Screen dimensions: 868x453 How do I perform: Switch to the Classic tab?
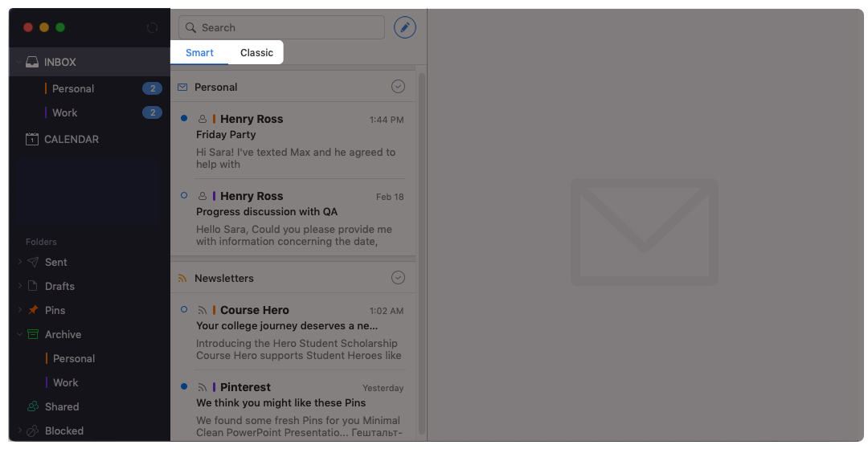point(256,52)
